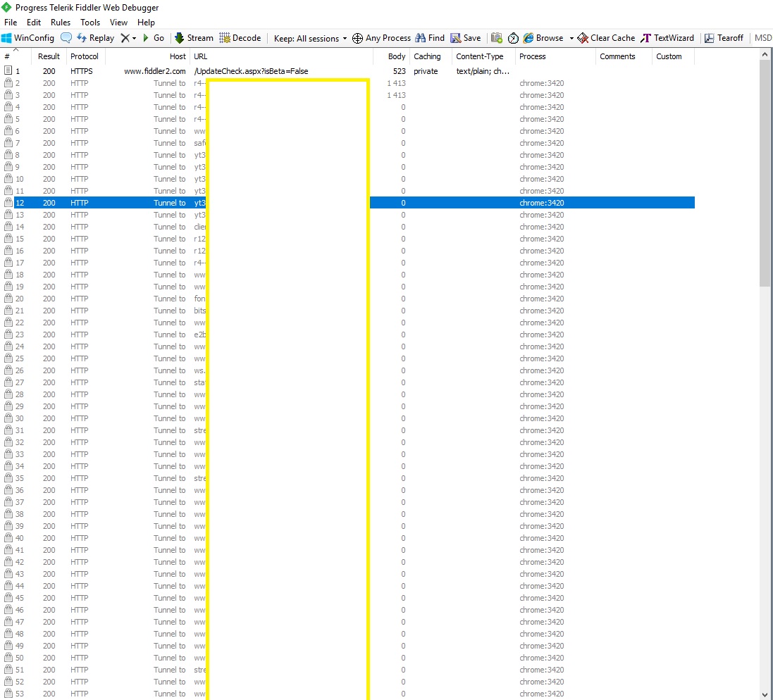Click the Tearoff toolbar button
The image size is (773, 700).
click(x=724, y=38)
